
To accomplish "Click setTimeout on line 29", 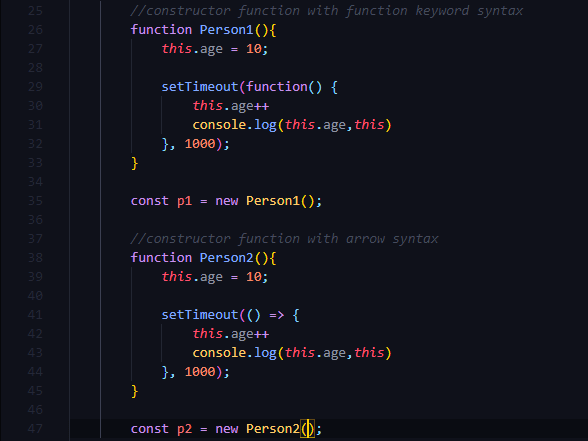I will (x=200, y=87).
